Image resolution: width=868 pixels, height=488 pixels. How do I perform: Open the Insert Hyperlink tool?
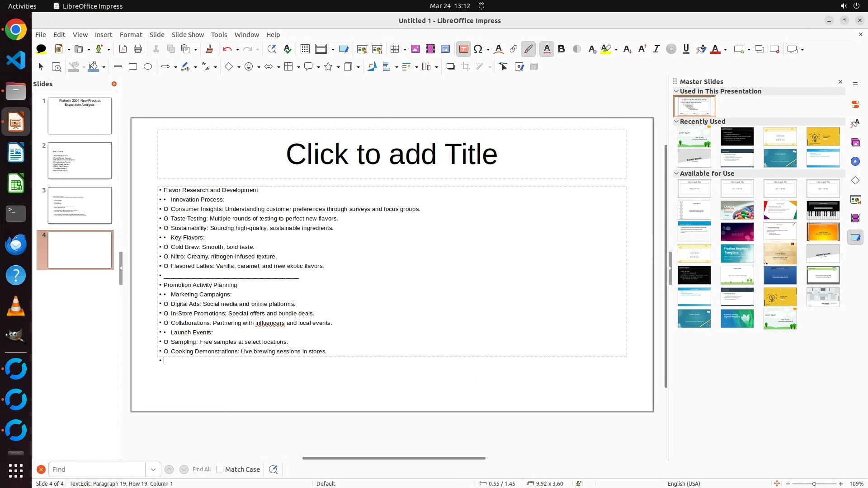coord(514,49)
